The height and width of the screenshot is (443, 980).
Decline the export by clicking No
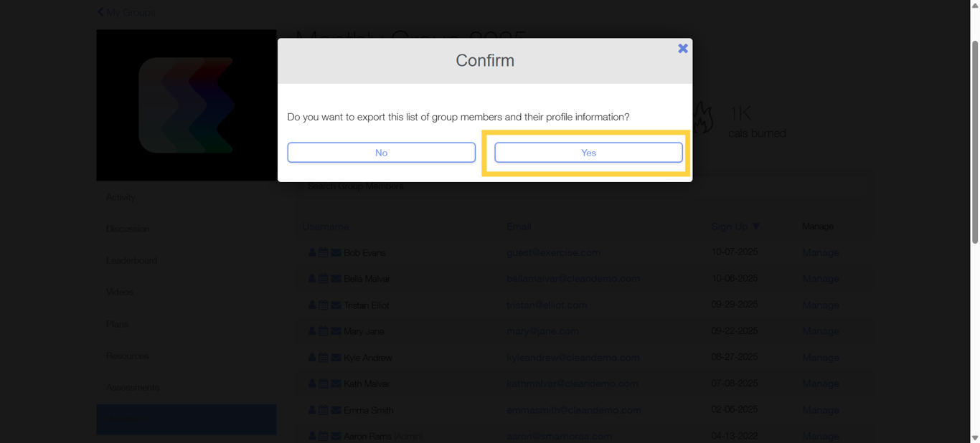pos(381,152)
